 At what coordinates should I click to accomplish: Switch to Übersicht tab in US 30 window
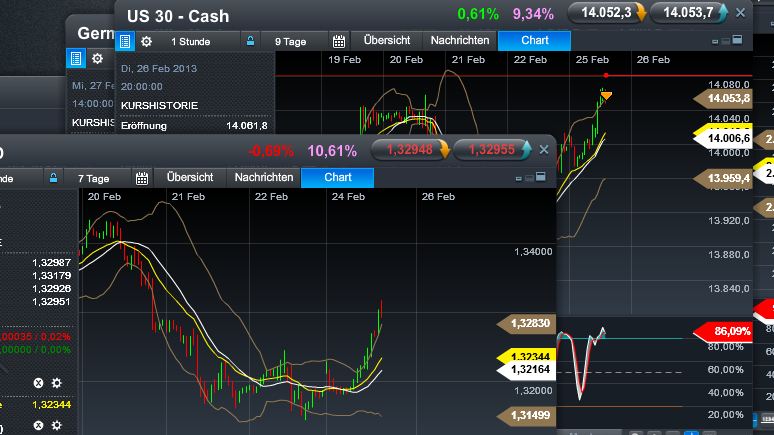(x=387, y=40)
